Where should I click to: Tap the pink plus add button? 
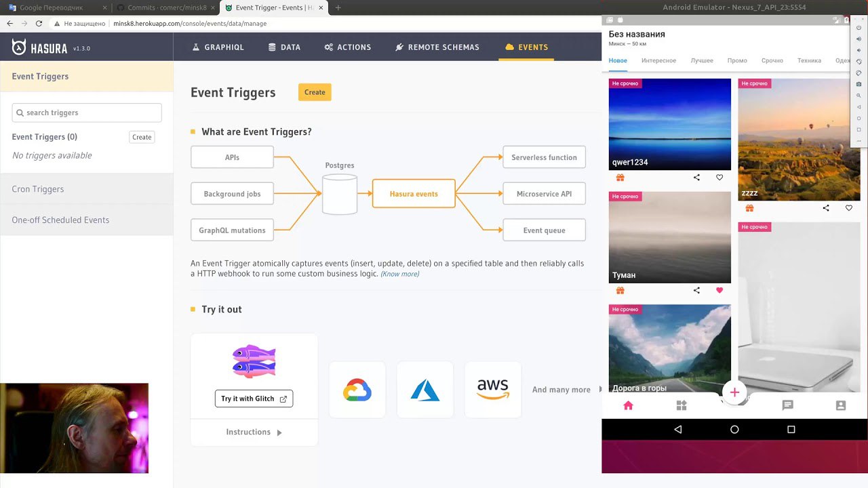click(734, 392)
